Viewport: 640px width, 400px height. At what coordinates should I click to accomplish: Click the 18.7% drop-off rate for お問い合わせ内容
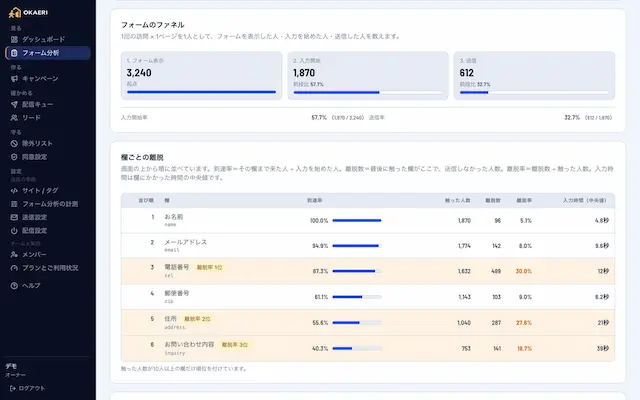point(524,349)
